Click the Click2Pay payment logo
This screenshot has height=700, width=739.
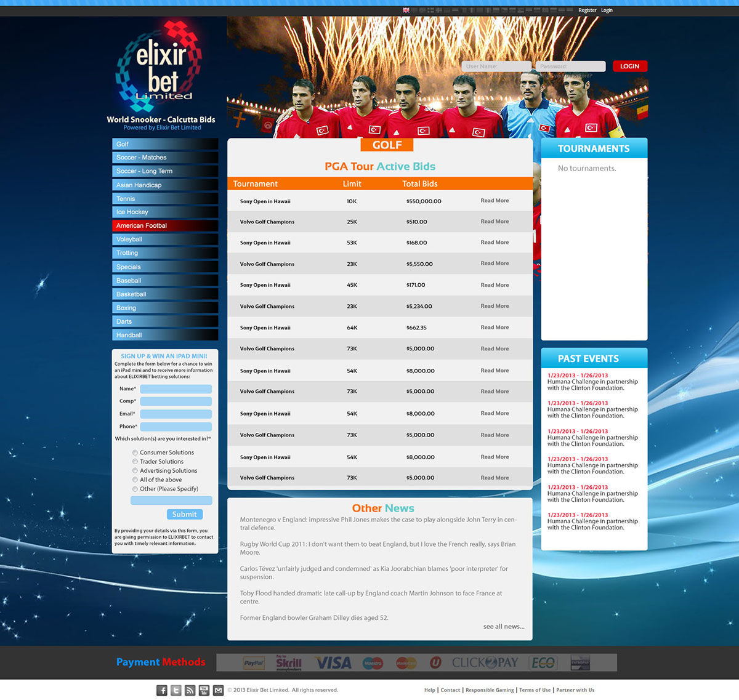coord(485,663)
